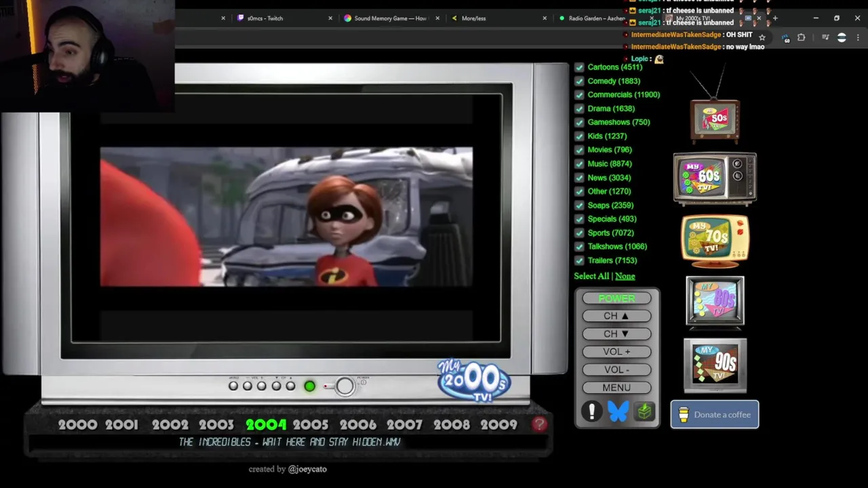Toggle the Talkshows (1066) checkbox
Viewport: 868px width, 488px height.
[x=579, y=247]
